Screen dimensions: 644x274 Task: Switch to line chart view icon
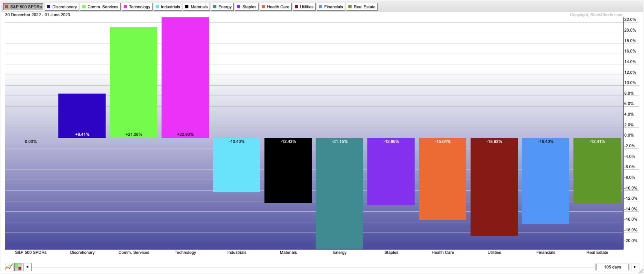(9, 267)
